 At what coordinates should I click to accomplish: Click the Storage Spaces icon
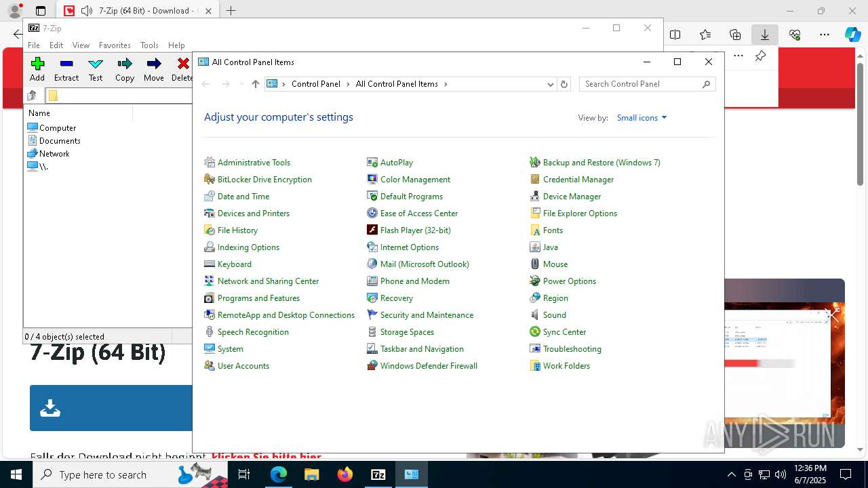click(372, 332)
